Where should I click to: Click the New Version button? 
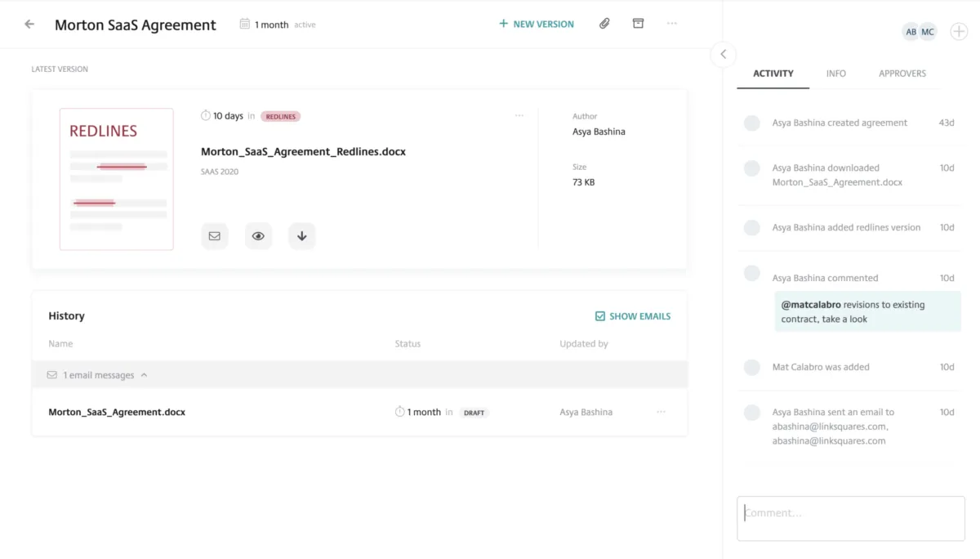[537, 25]
